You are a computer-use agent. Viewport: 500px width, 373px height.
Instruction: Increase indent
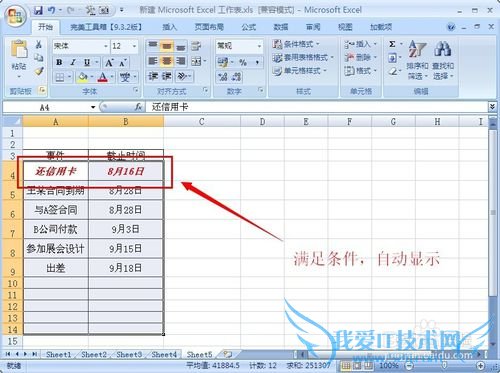point(167,76)
